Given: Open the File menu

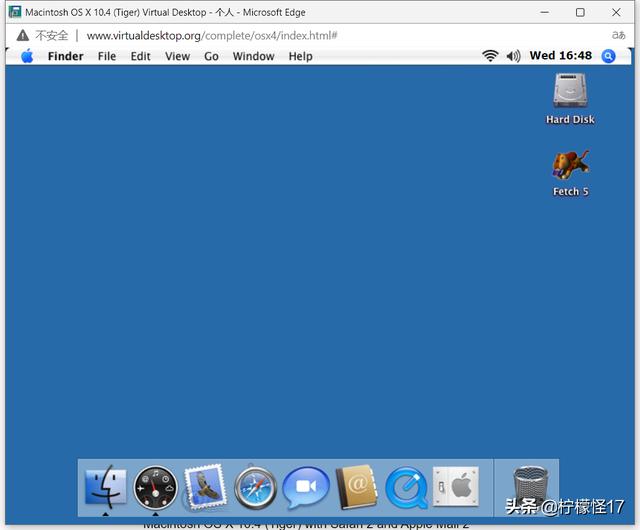Looking at the screenshot, I should 107,56.
